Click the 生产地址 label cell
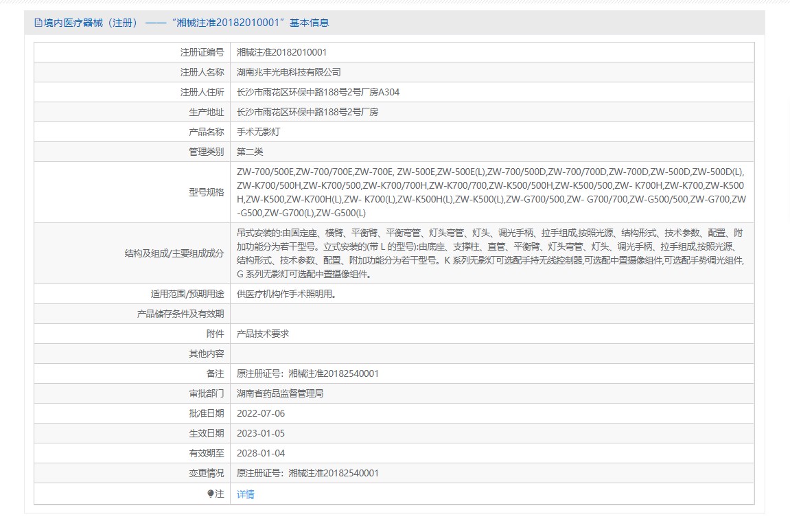The height and width of the screenshot is (532, 790). point(132,113)
